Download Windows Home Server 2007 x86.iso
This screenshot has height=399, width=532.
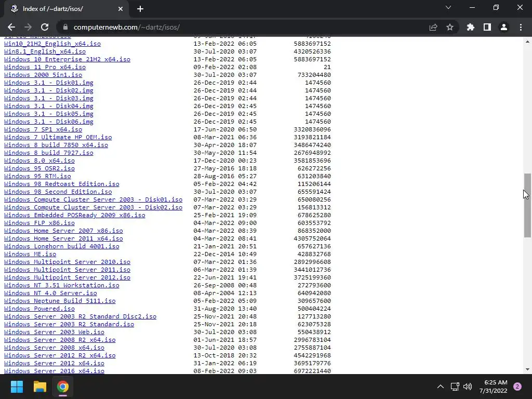click(63, 231)
